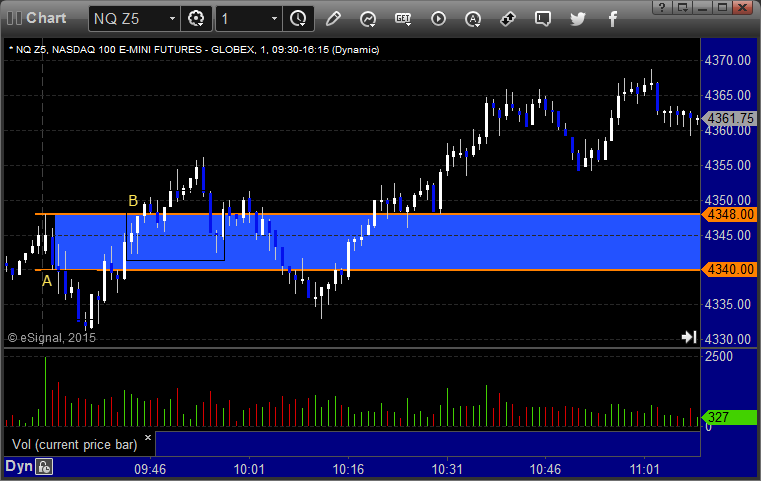Click the yellow 'B' annotation label

point(132,200)
